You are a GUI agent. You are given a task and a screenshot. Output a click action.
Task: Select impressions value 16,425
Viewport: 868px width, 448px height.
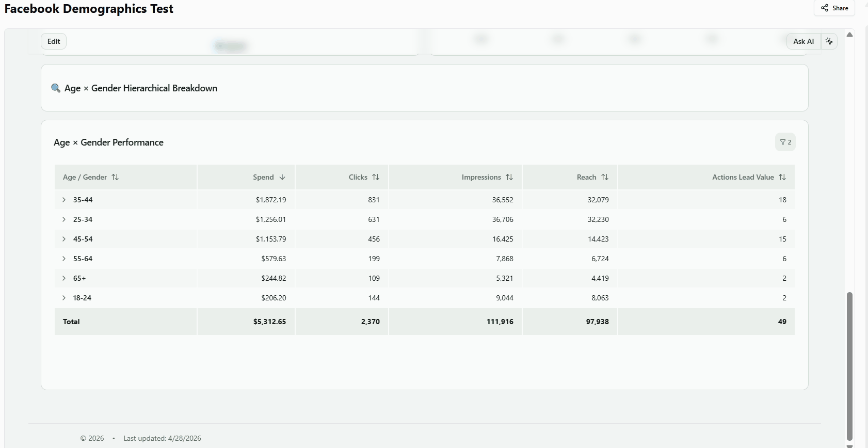click(x=503, y=239)
